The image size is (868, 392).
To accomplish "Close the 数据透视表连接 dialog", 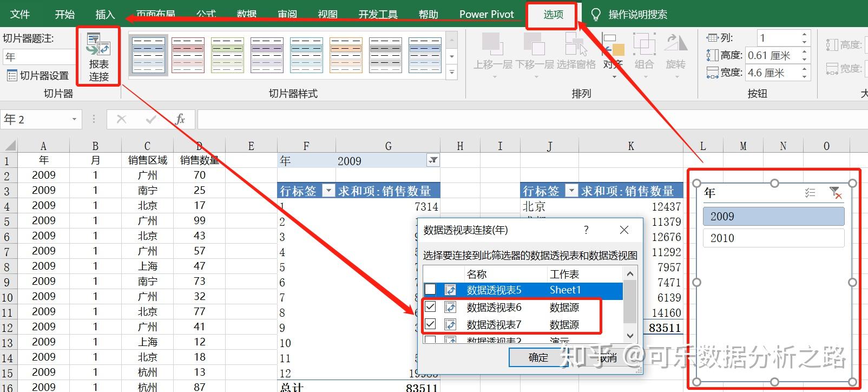I will 624,230.
